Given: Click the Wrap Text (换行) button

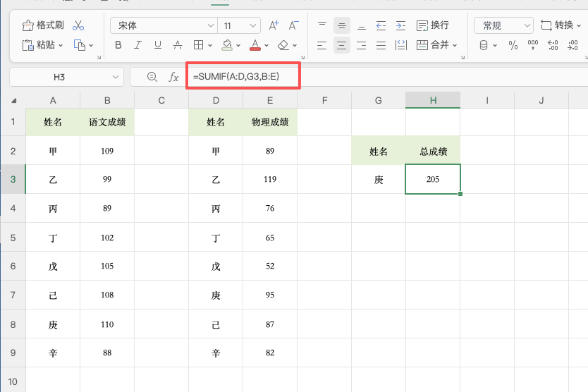Looking at the screenshot, I should pos(432,25).
